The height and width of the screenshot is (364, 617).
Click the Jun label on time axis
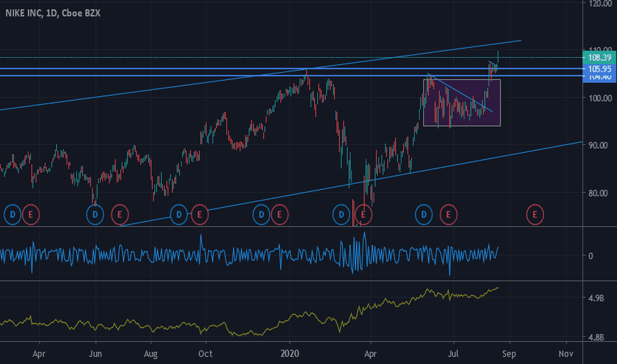95,354
